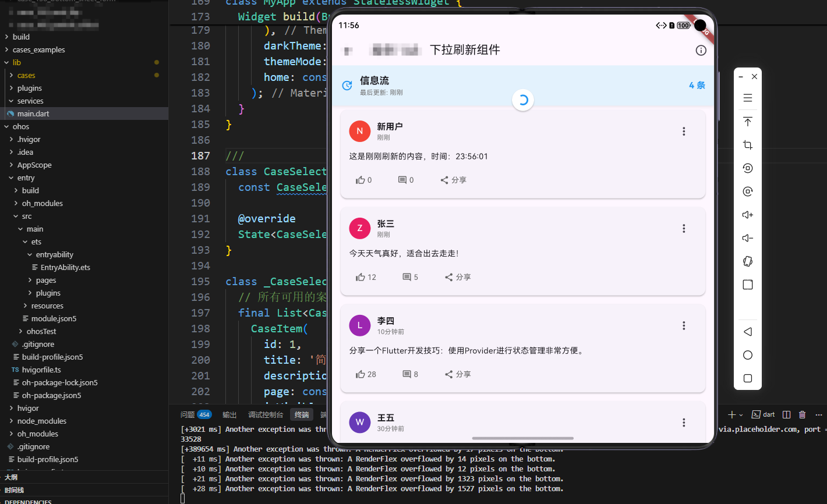The image size is (827, 504).
Task: Click the N avatar of 新用户
Action: [360, 131]
